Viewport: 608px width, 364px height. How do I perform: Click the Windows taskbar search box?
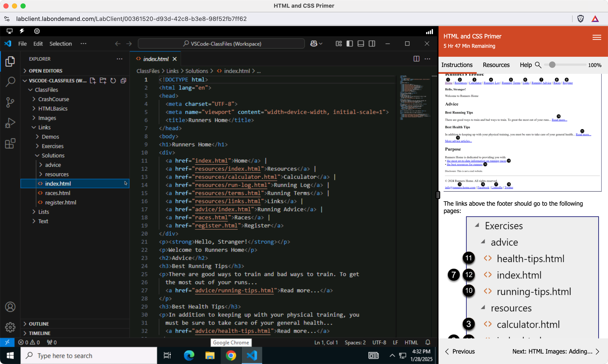coord(89,356)
